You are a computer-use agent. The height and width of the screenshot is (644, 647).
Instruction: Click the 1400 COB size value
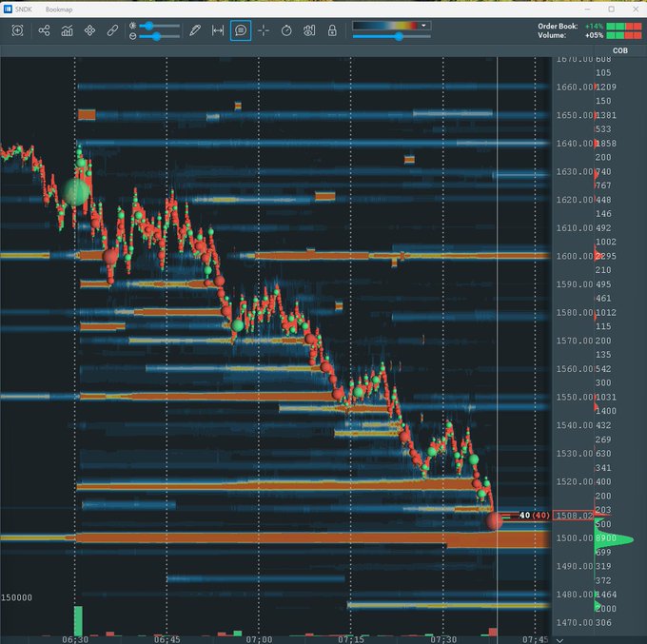[x=606, y=411]
